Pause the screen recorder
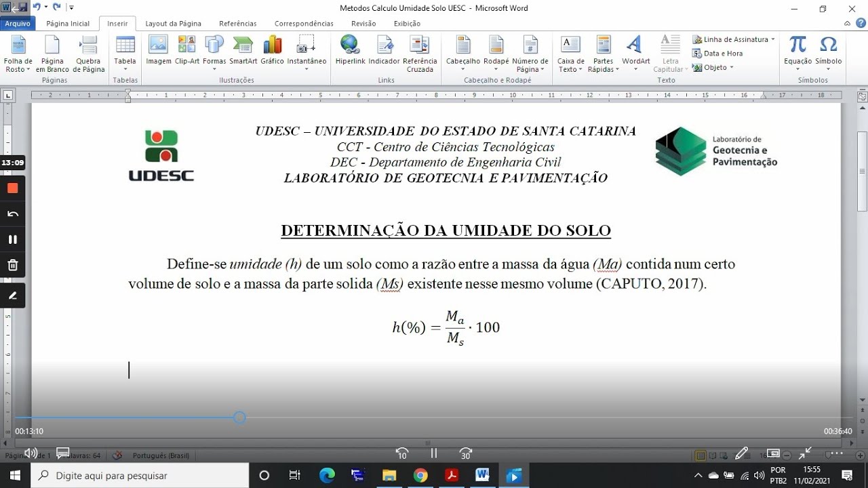Viewport: 868px width, 488px height. (x=13, y=239)
